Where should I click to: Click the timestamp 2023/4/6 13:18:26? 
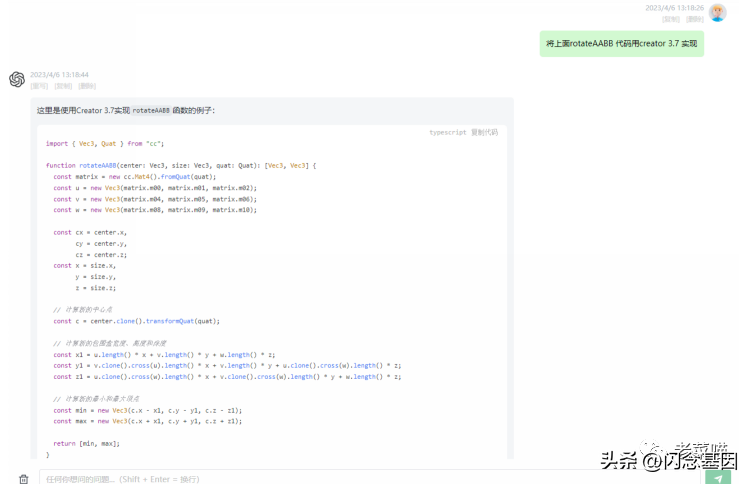[x=674, y=8]
